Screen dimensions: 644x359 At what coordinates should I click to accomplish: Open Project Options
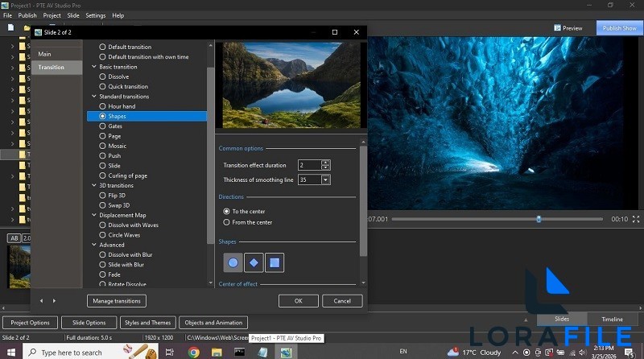point(30,323)
